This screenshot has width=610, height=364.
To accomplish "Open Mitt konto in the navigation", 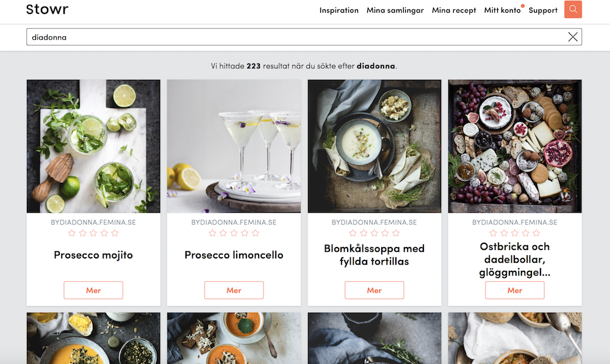I will 502,10.
